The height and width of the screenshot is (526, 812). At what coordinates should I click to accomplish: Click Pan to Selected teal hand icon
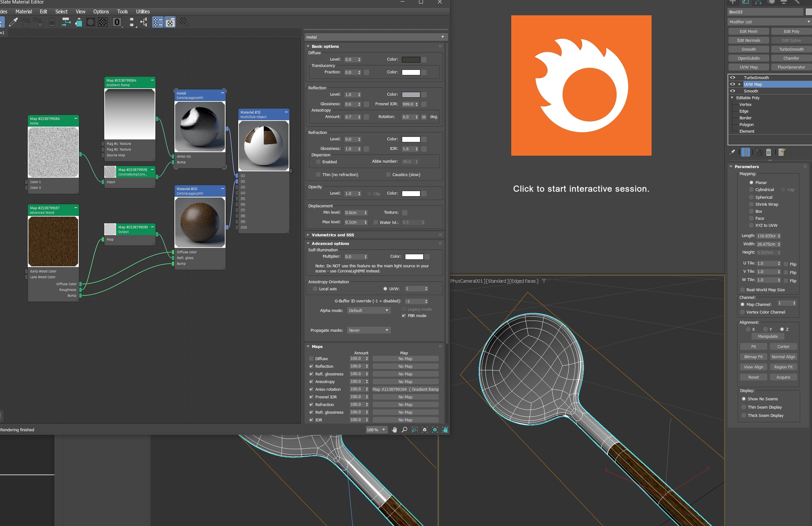[x=445, y=430]
